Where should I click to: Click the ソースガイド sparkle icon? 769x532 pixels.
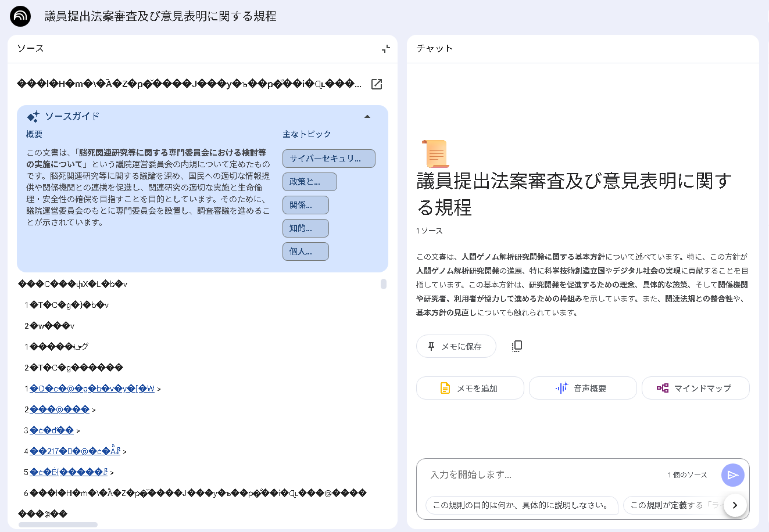[33, 117]
